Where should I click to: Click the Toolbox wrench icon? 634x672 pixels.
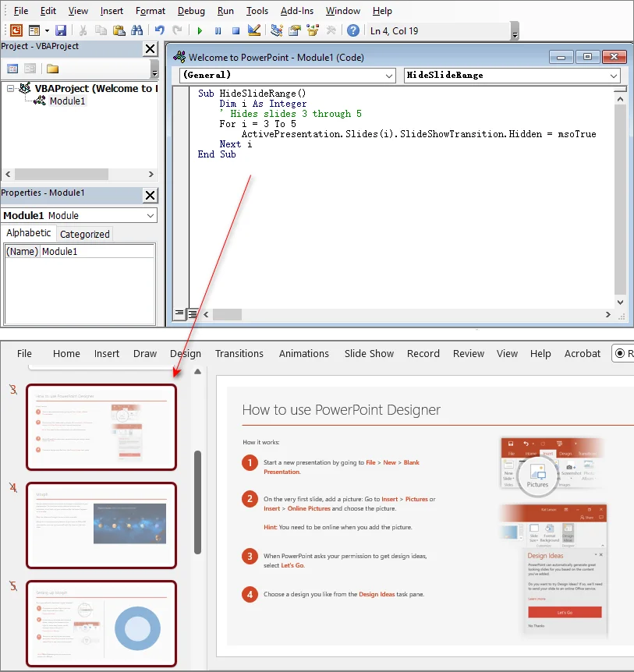[x=331, y=30]
